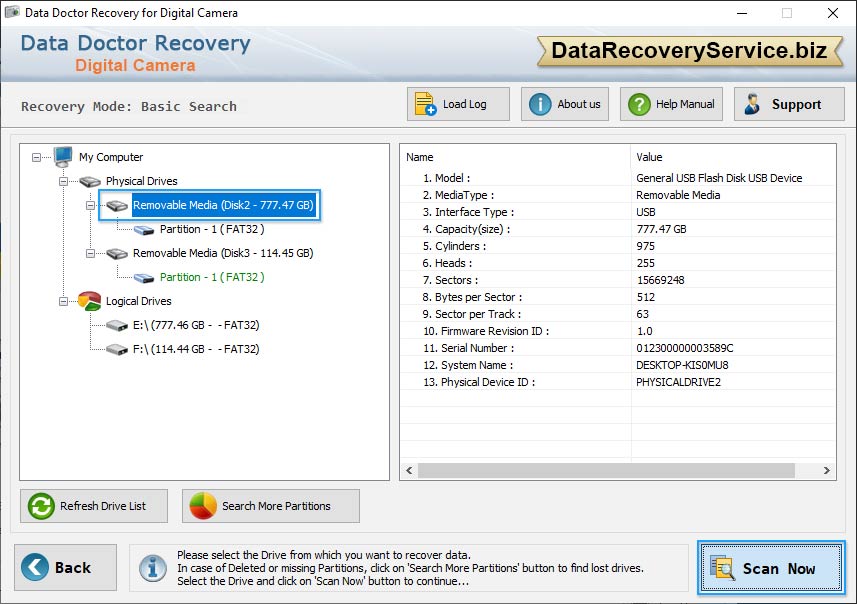
Task: Select green Partition - 1 (FAT32) under Disk3
Action: [x=212, y=277]
